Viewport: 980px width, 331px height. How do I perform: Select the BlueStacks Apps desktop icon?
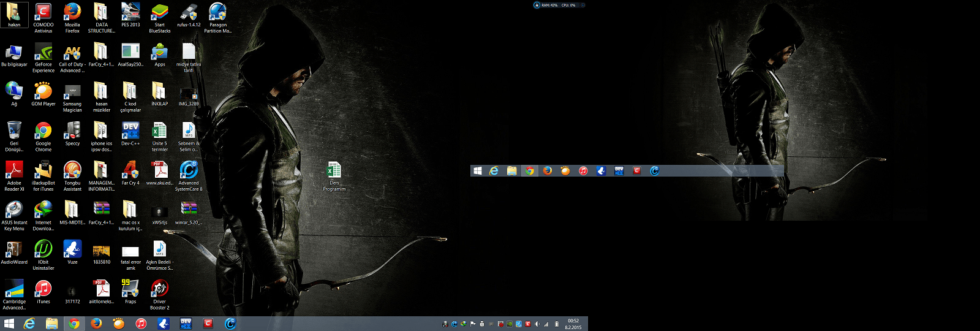(x=160, y=55)
